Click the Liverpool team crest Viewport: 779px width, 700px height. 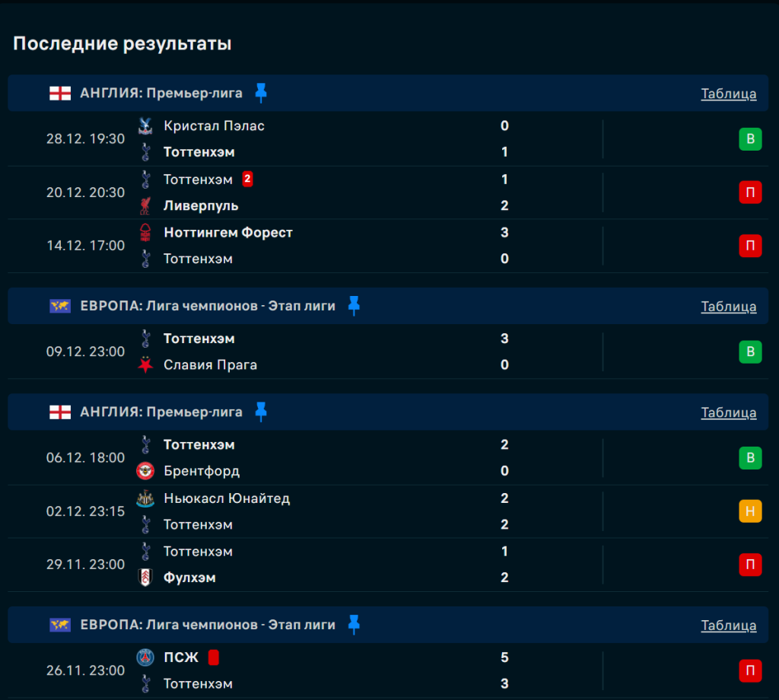click(145, 205)
